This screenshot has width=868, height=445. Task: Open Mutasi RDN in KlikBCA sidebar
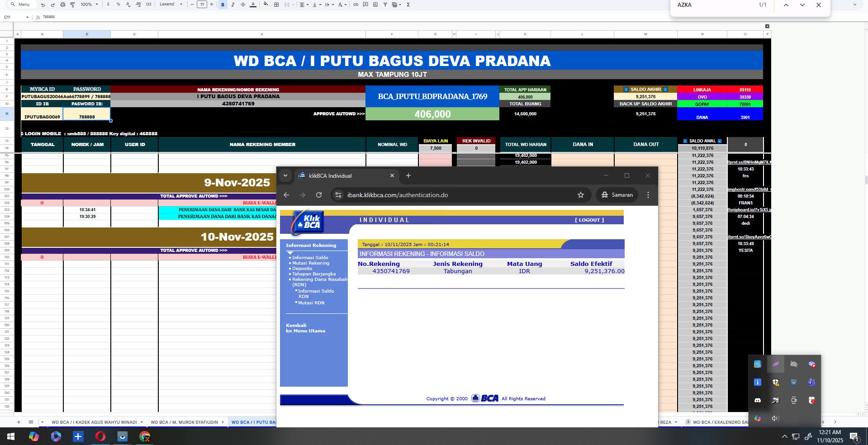[311, 303]
